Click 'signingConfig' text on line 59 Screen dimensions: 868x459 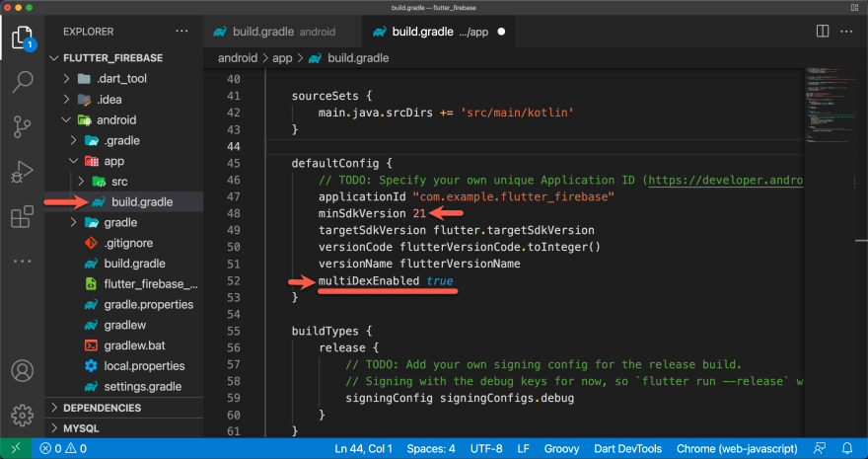click(390, 399)
